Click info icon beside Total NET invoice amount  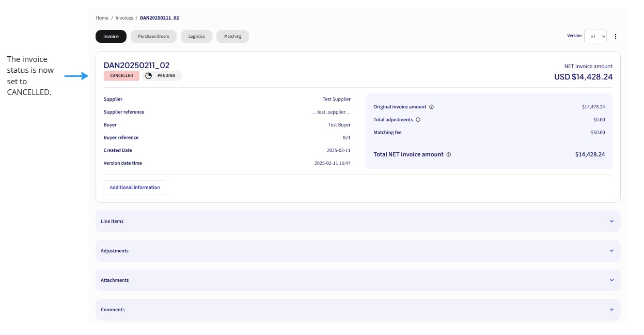click(448, 154)
